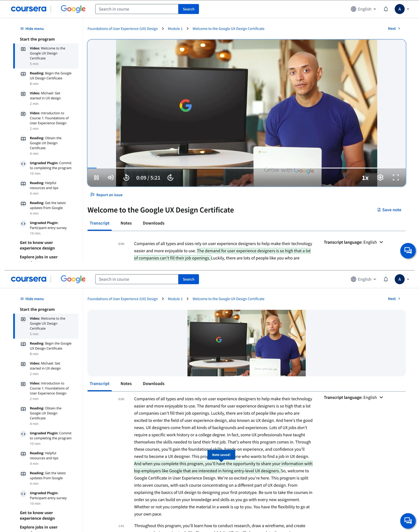Viewport: 419px width, 532px height.
Task: Expand 'Get to know user experience design', upper screenshot
Action: (x=37, y=245)
